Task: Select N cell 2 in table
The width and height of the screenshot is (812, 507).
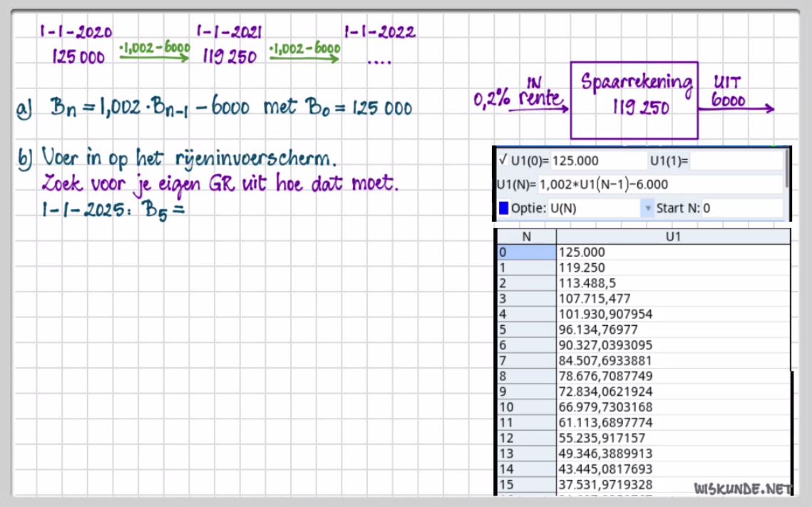Action: [x=527, y=283]
